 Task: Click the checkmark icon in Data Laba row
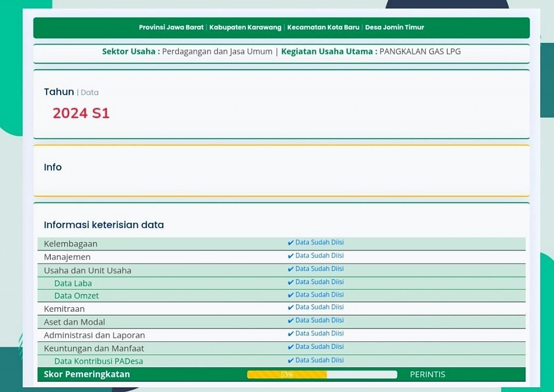pyautogui.click(x=291, y=282)
